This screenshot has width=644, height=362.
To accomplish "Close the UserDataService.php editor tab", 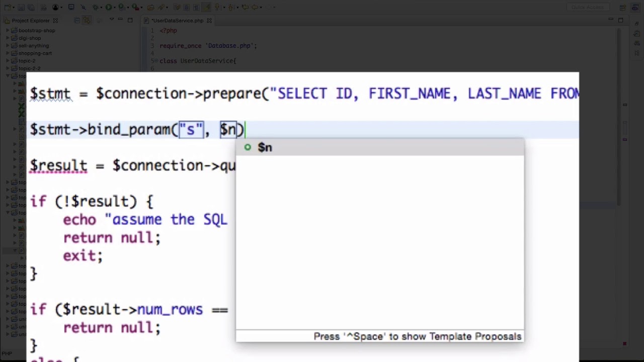I will click(x=209, y=21).
